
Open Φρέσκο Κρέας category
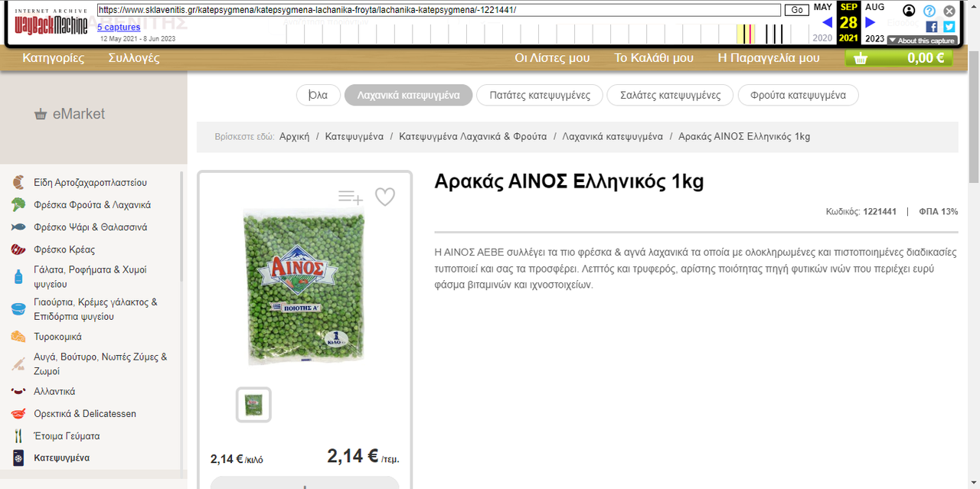(64, 249)
